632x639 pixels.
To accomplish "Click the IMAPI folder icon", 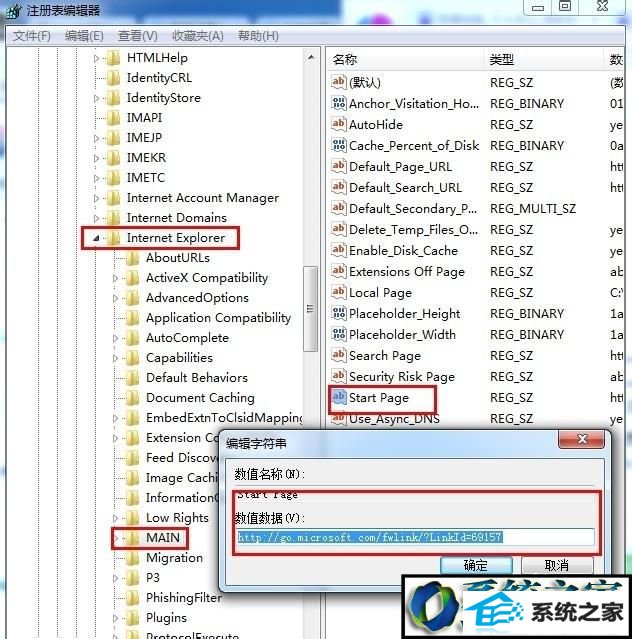I will [114, 118].
